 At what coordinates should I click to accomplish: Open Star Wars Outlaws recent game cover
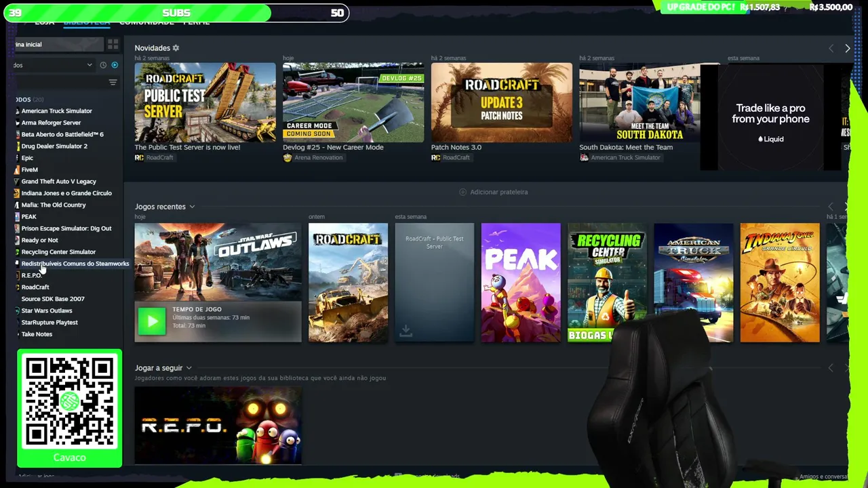218,262
